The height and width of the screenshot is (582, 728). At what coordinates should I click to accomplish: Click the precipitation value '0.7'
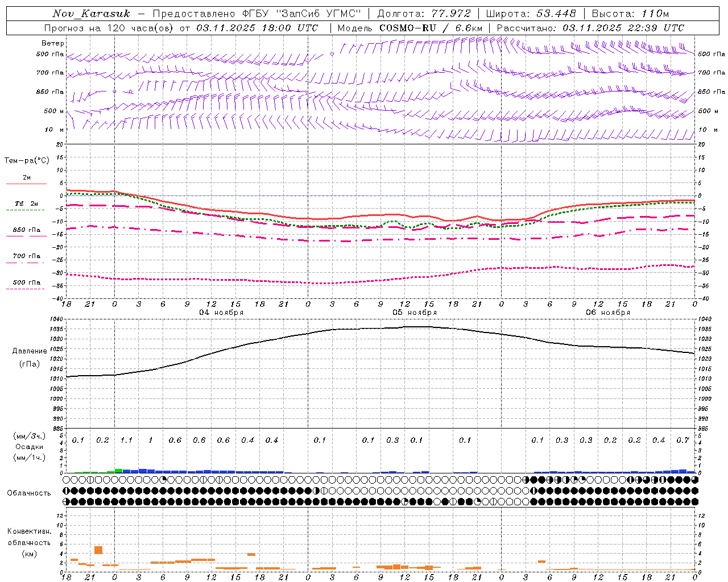tap(683, 440)
